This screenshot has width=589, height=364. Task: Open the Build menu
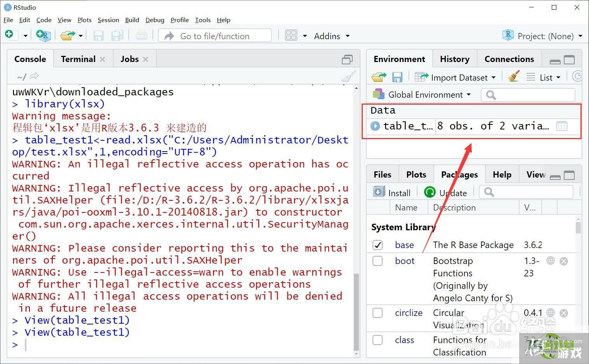tap(132, 20)
